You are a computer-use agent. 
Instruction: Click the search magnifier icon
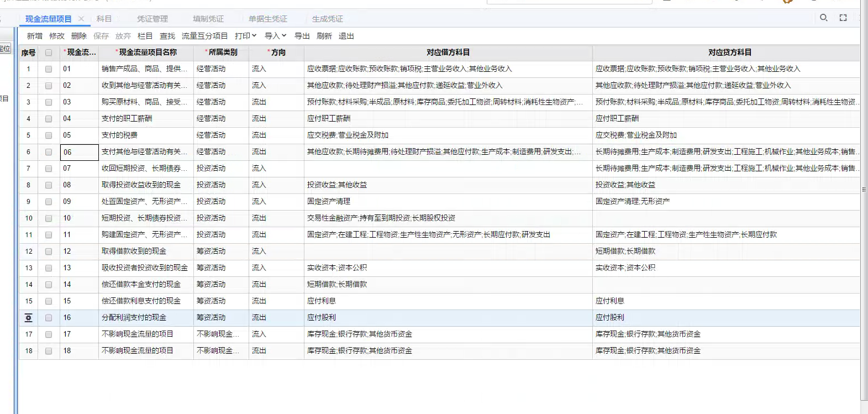[x=823, y=18]
